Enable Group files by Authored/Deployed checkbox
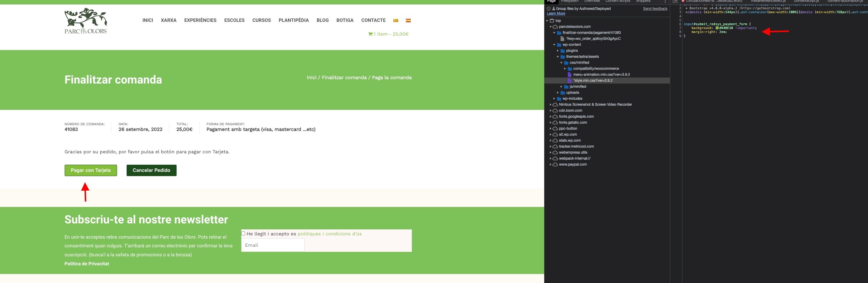868x283 pixels. pos(549,9)
